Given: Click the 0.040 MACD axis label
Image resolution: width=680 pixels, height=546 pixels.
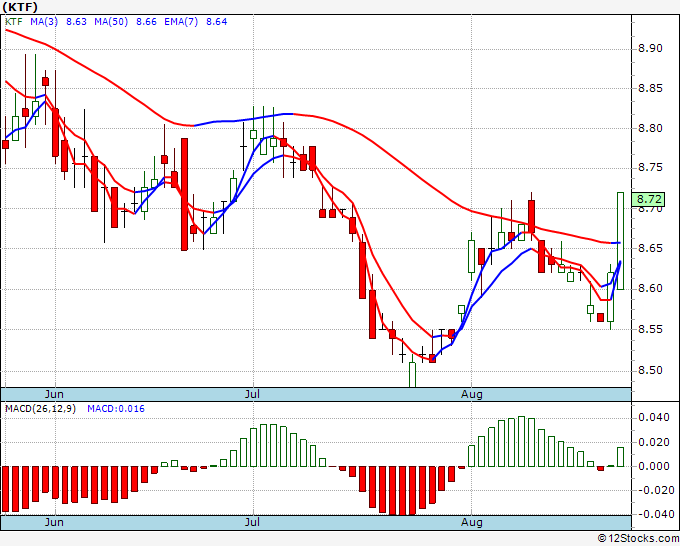Looking at the screenshot, I should (x=656, y=418).
